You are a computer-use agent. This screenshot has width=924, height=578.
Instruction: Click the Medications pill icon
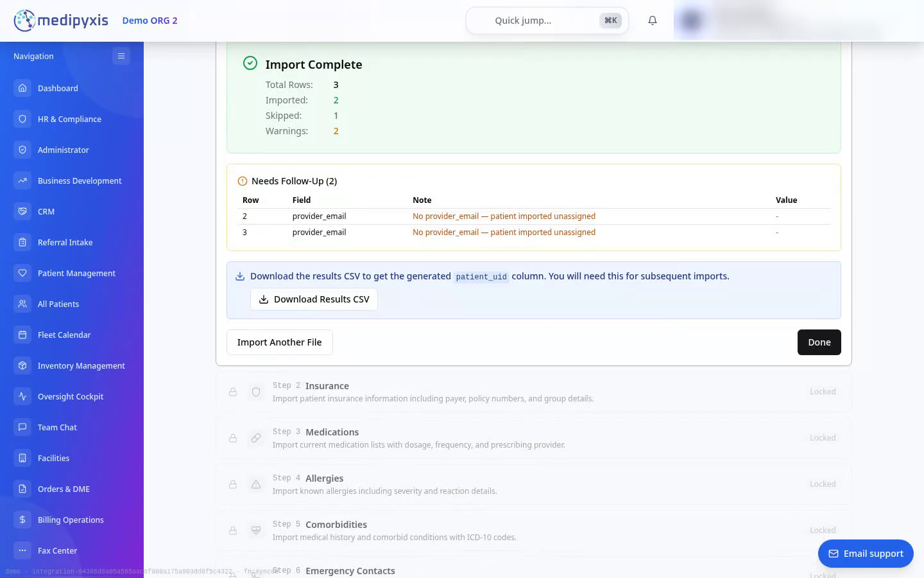pyautogui.click(x=256, y=438)
